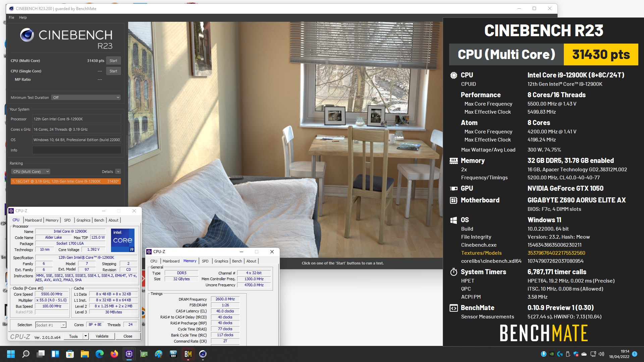Switch to Mainboard tab in left CPU-Z
The height and width of the screenshot is (362, 644).
click(33, 220)
